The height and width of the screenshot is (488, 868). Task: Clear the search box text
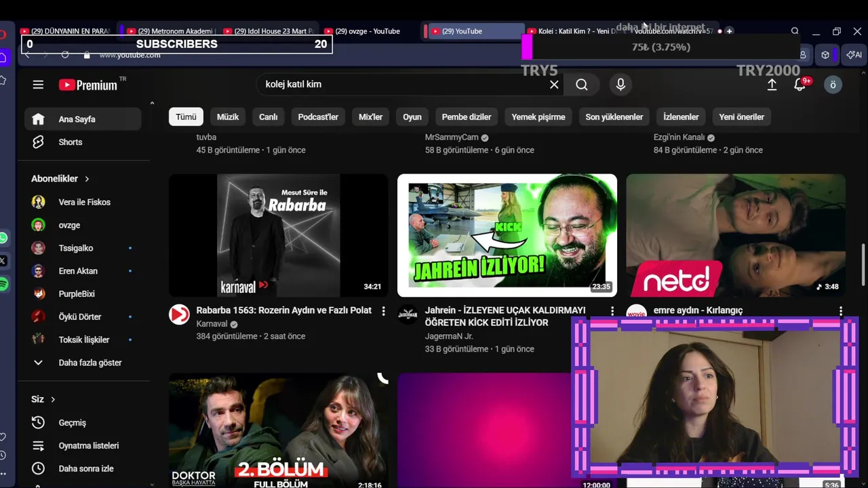tap(554, 85)
